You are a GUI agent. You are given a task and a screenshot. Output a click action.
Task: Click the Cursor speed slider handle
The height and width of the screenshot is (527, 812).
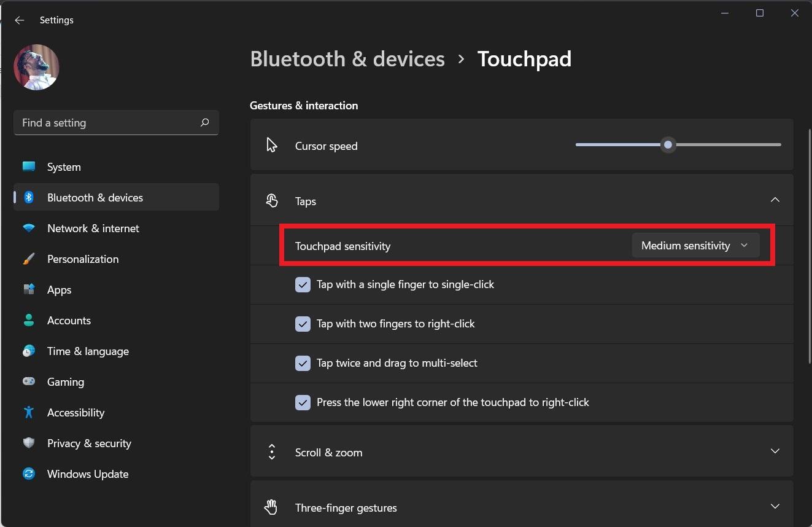pos(668,145)
